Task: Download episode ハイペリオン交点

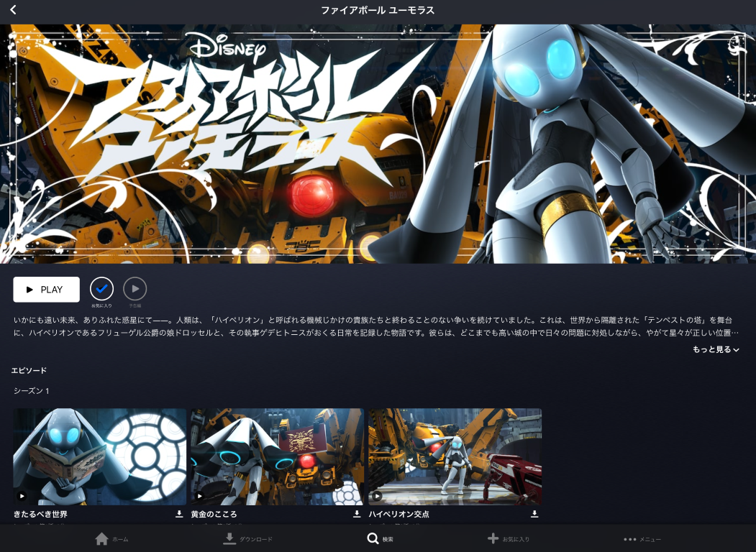Action: click(x=534, y=514)
